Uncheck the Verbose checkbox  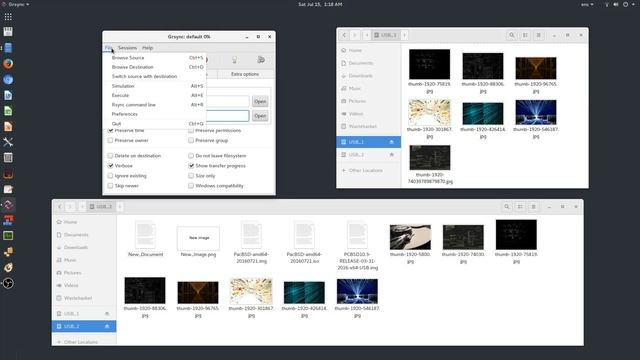click(x=110, y=166)
